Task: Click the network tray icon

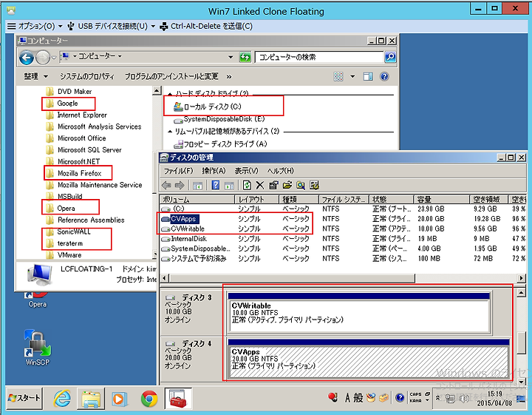Action: pyautogui.click(x=450, y=399)
